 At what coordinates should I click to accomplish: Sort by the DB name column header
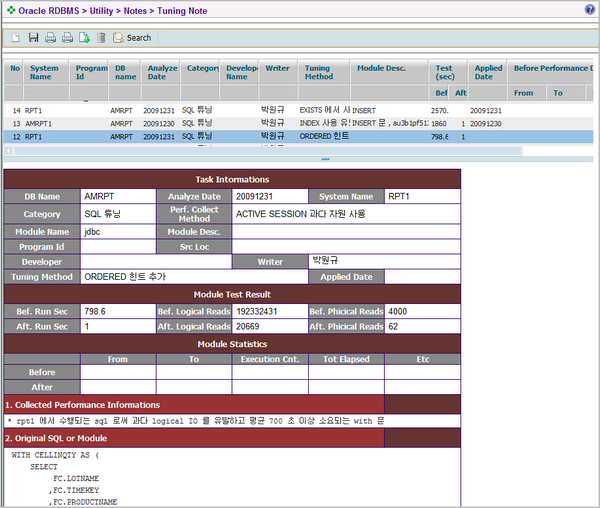125,72
